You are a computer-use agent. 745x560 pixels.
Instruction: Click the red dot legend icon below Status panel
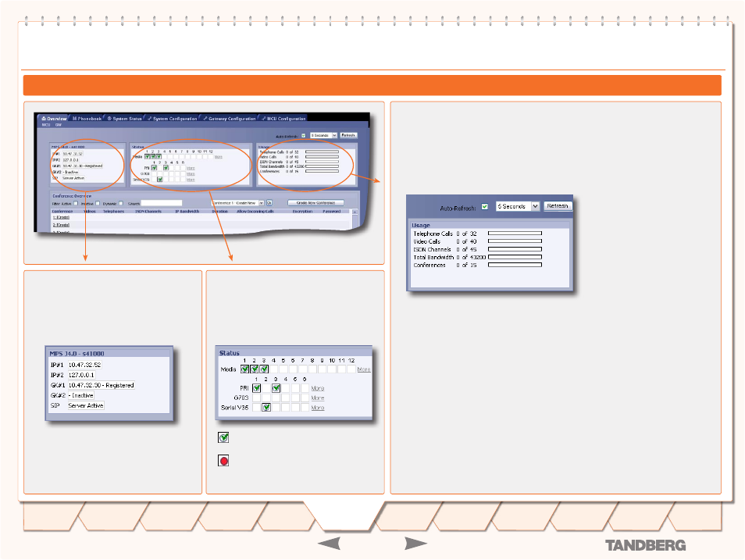click(x=223, y=461)
